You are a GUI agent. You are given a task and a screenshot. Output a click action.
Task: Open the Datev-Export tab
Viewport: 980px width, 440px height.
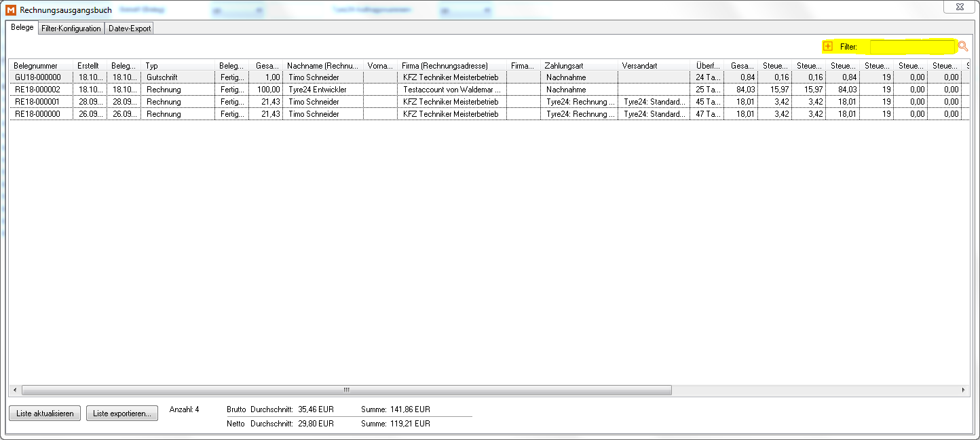click(130, 29)
